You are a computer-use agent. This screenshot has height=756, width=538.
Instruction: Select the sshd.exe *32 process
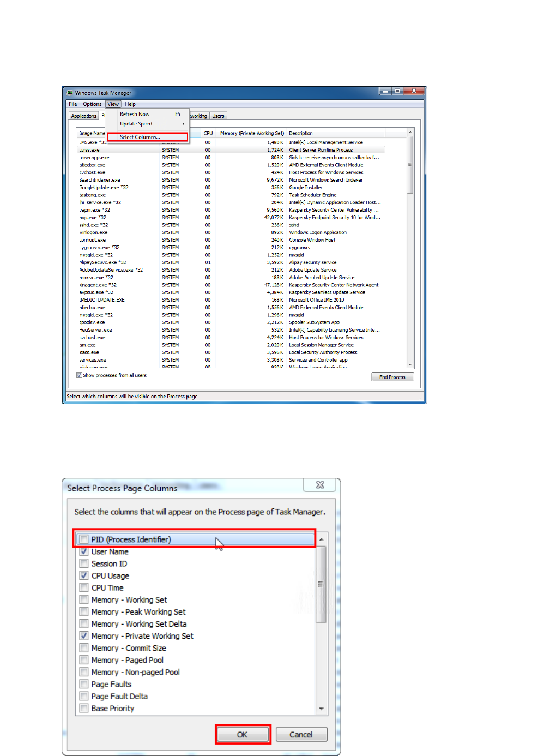click(x=232, y=225)
